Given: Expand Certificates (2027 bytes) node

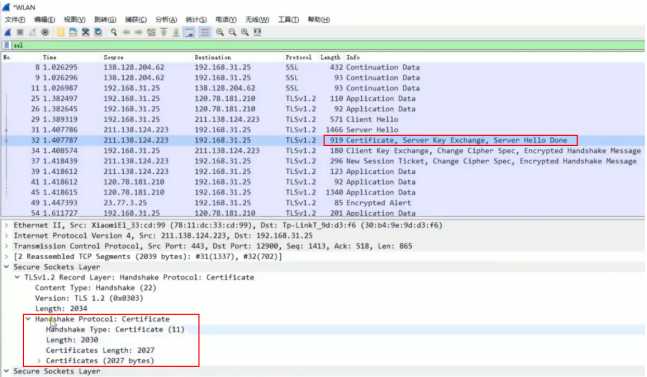Looking at the screenshot, I should tap(39, 361).
